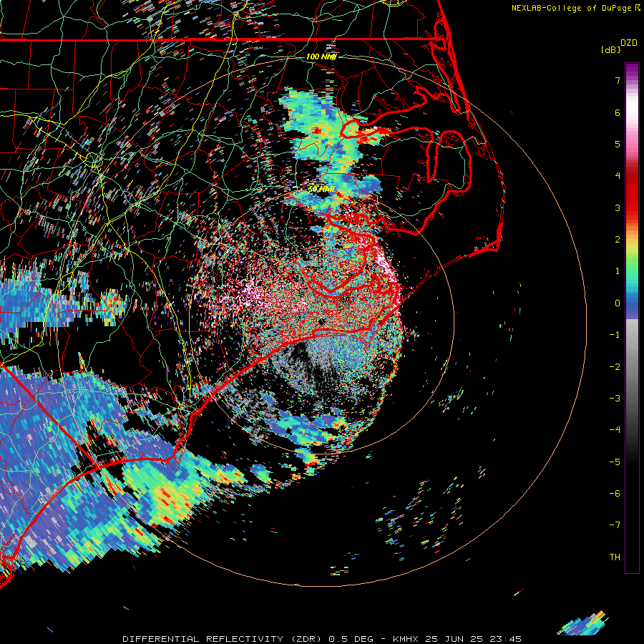Click the 23:45 timestamp

coord(505,639)
